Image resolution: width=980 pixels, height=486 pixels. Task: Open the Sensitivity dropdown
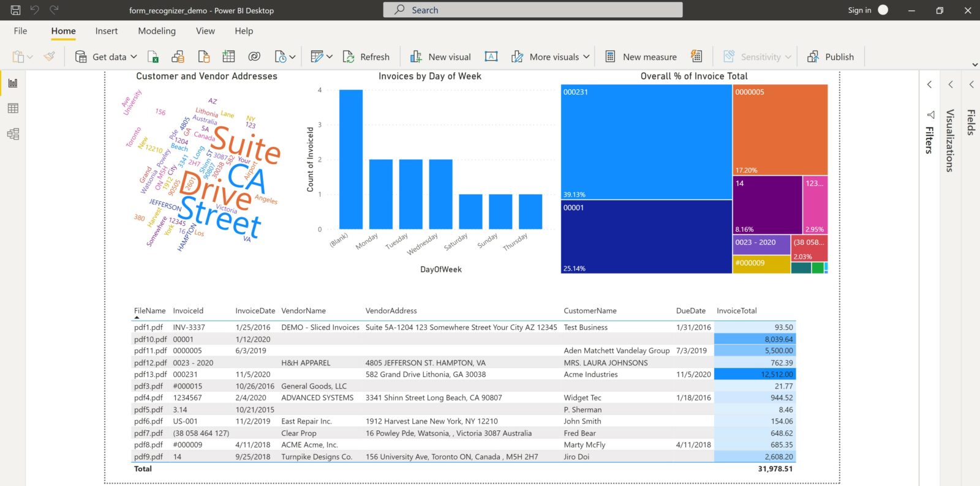tap(788, 57)
